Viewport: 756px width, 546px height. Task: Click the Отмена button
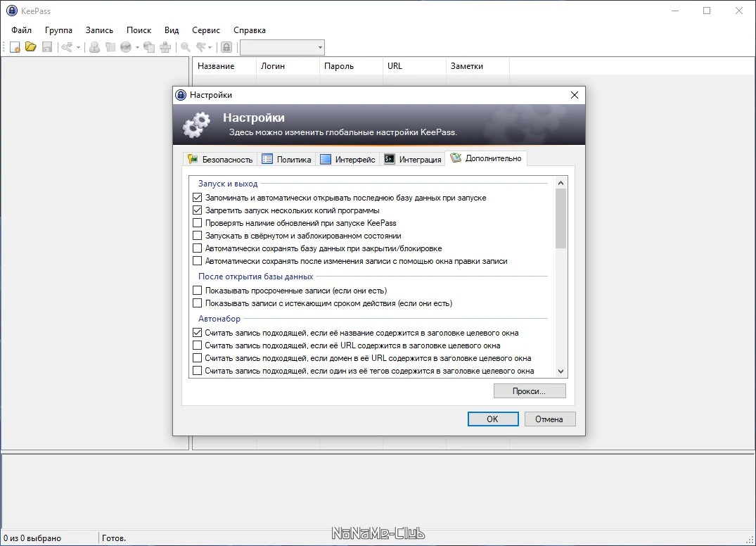[x=550, y=419]
